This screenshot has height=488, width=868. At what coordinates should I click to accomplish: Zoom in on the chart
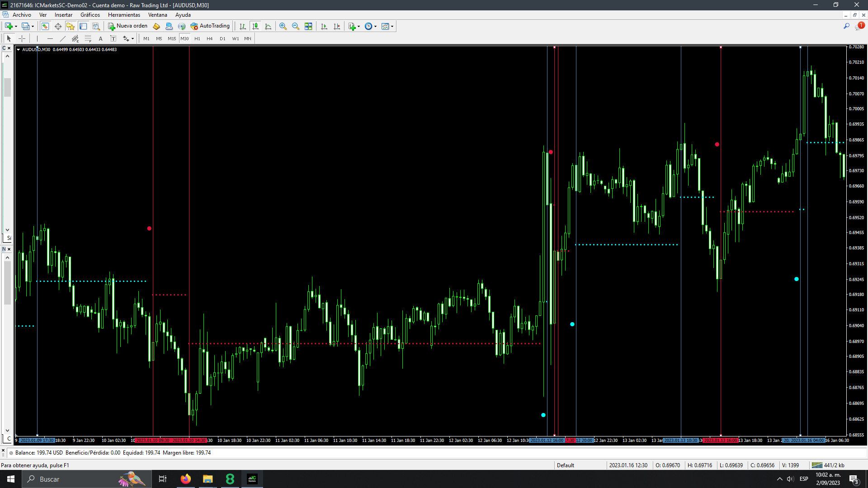(x=283, y=26)
